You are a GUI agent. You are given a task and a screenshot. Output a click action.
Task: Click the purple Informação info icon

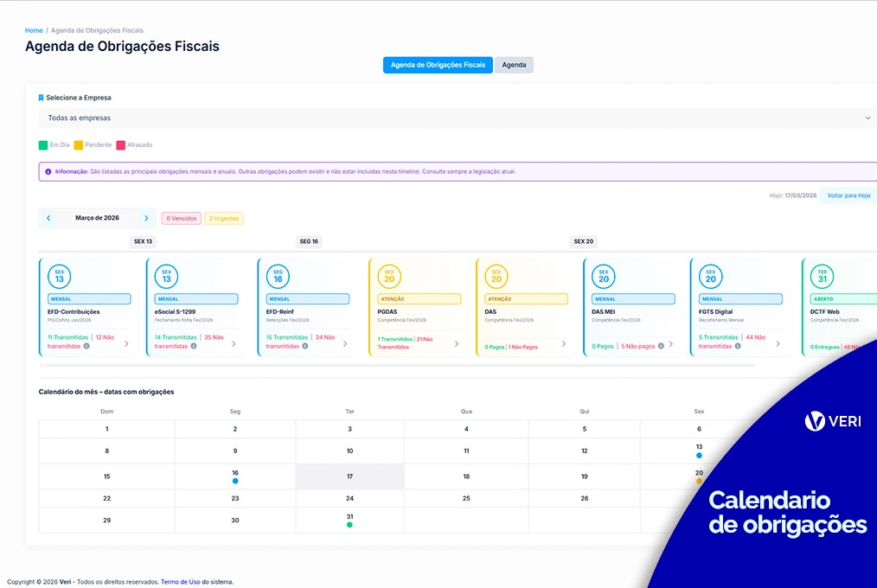[x=48, y=171]
